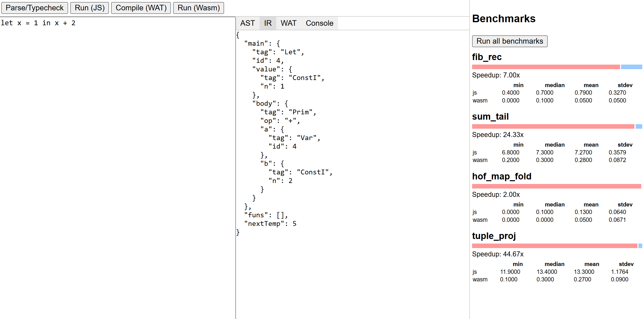Click the "nextTemp": 5 line in IR output

pos(270,224)
